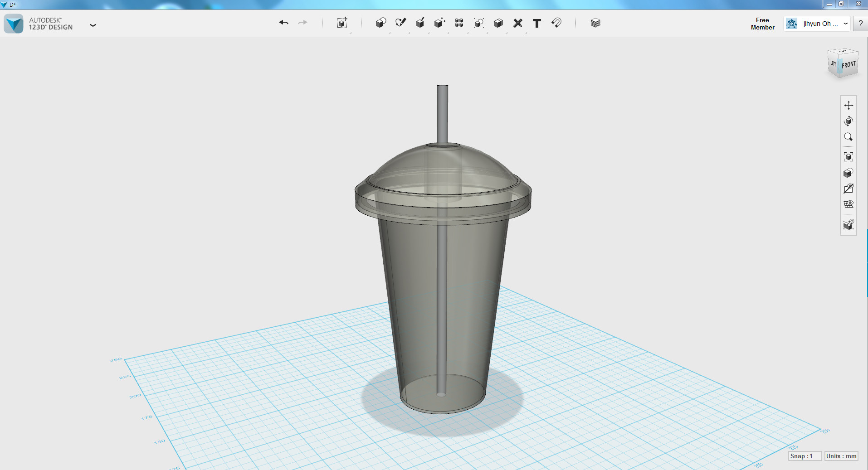Screen dimensions: 868x470
Task: Open the Material panel
Action: pyautogui.click(x=595, y=23)
